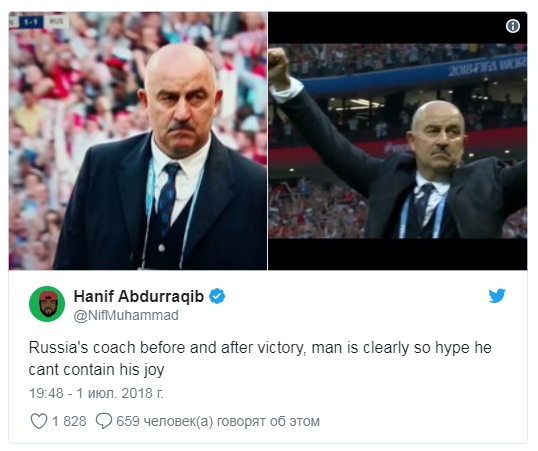Click the 2018 FIFA banner in right photo

487,67
